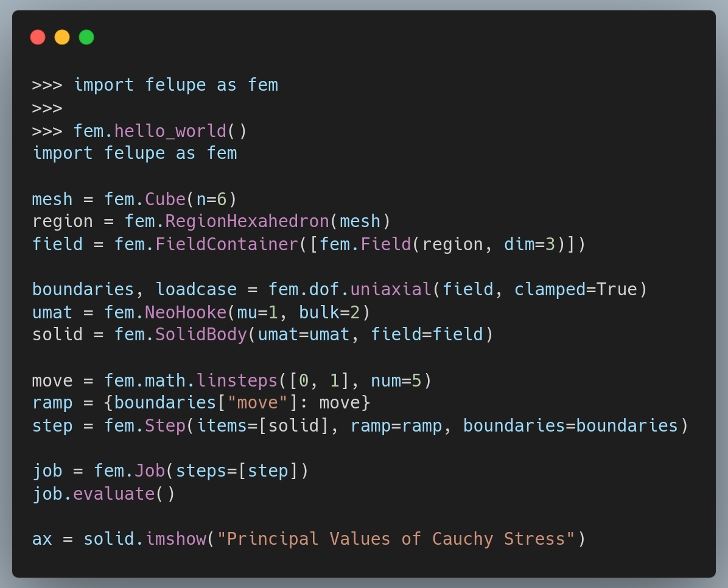The height and width of the screenshot is (588, 728).
Task: Click "Step" in the step line
Action: [x=166, y=426]
